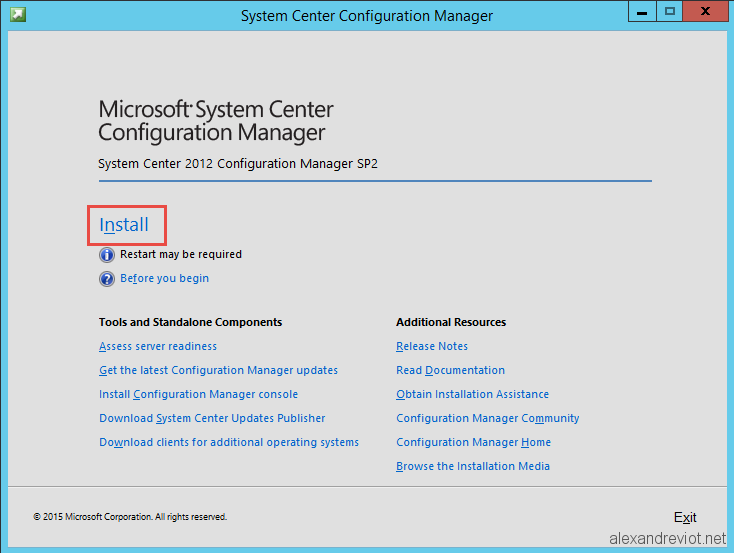
Task: Click the question mark help icon
Action: point(107,279)
